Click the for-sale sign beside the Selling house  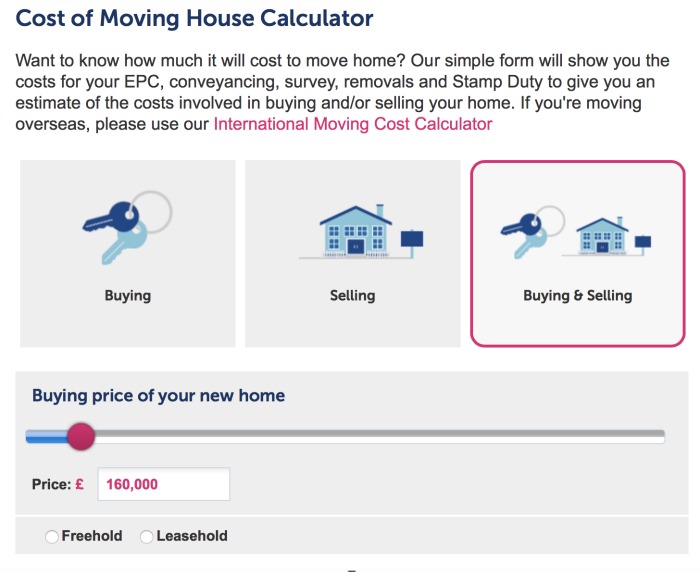pyautogui.click(x=412, y=243)
